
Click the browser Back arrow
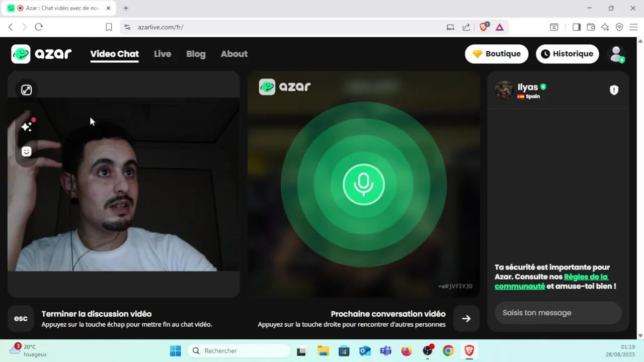(x=10, y=27)
